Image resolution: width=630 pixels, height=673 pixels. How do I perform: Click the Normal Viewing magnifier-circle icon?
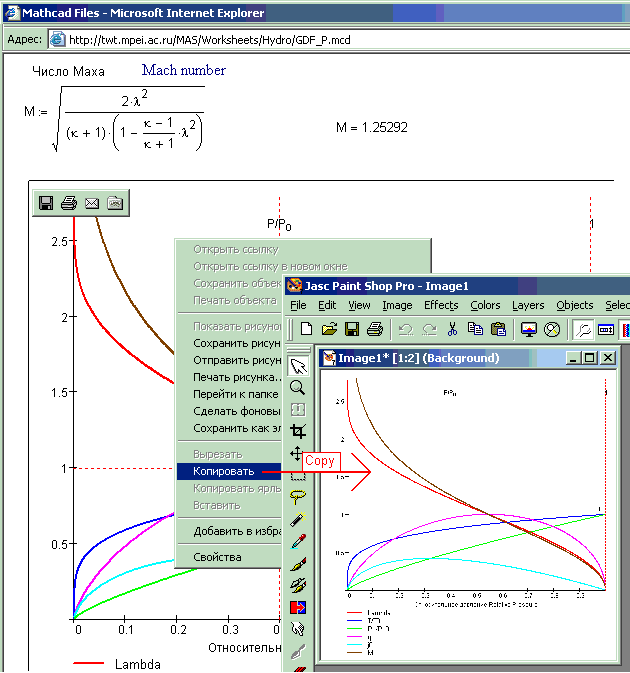click(x=552, y=329)
